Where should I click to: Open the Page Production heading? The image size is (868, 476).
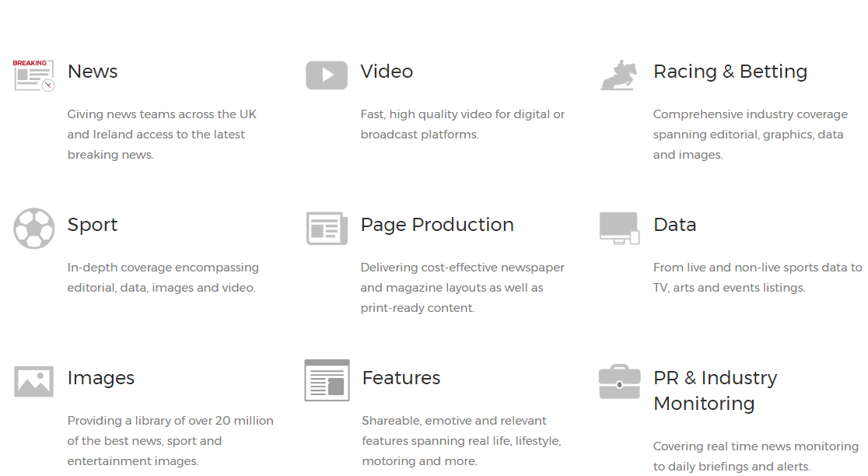coord(436,225)
